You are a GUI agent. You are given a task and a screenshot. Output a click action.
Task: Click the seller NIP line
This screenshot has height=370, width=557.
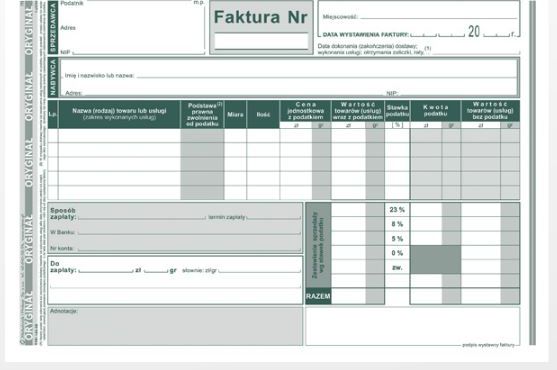click(139, 52)
